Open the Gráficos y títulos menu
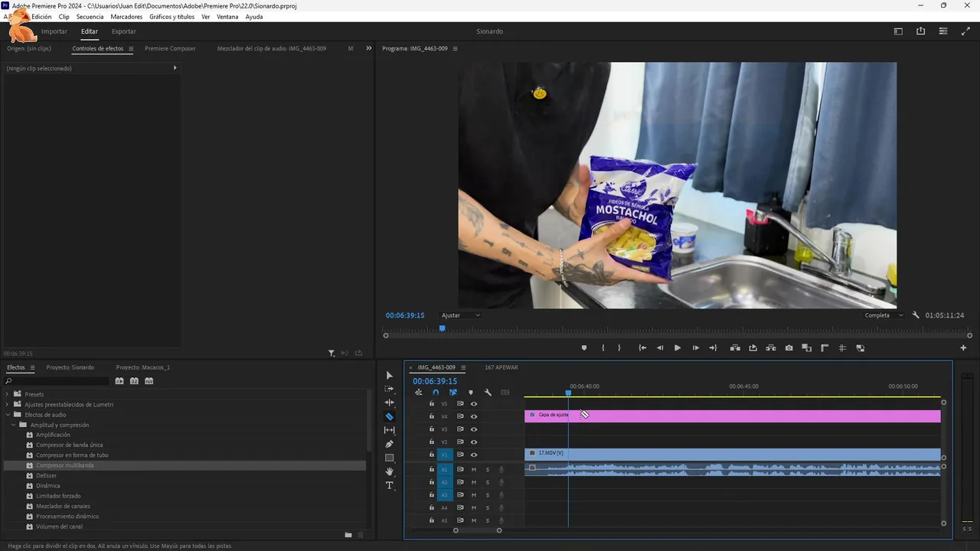 [172, 17]
